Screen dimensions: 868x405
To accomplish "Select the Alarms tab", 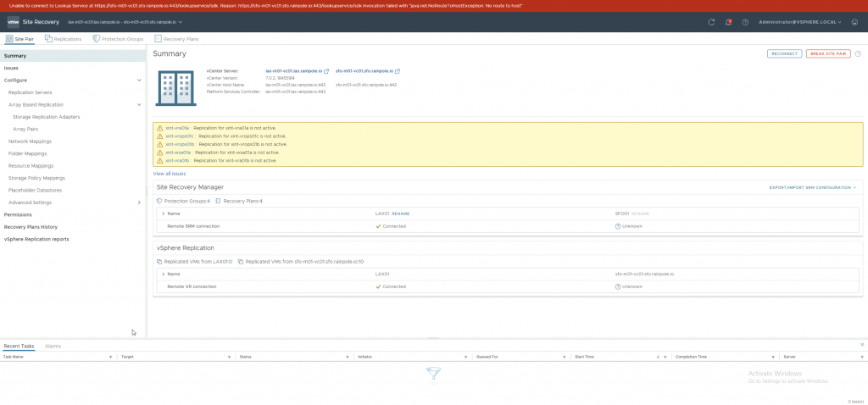I will click(53, 347).
